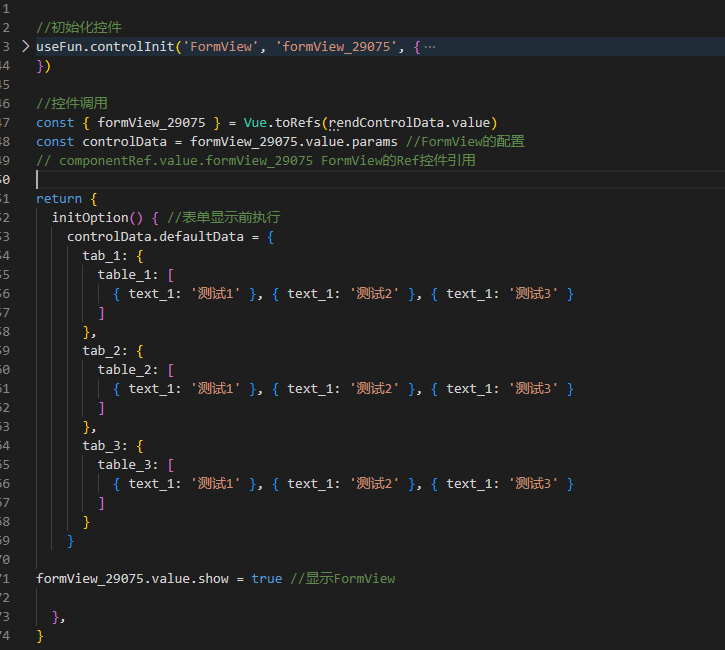This screenshot has height=650, width=725.
Task: Click the true value in the show assignment
Action: tap(266, 578)
